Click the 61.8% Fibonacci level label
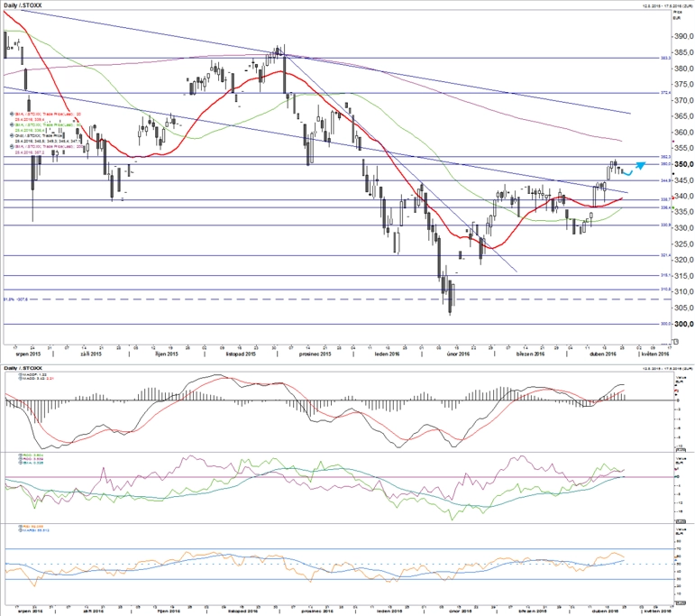Image resolution: width=695 pixels, height=616 pixels. pos(16,299)
